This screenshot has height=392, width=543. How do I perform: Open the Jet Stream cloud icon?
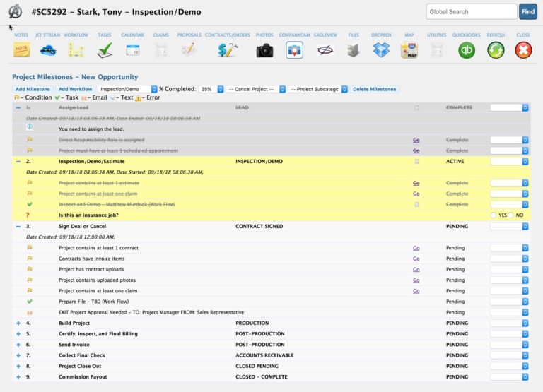point(48,51)
